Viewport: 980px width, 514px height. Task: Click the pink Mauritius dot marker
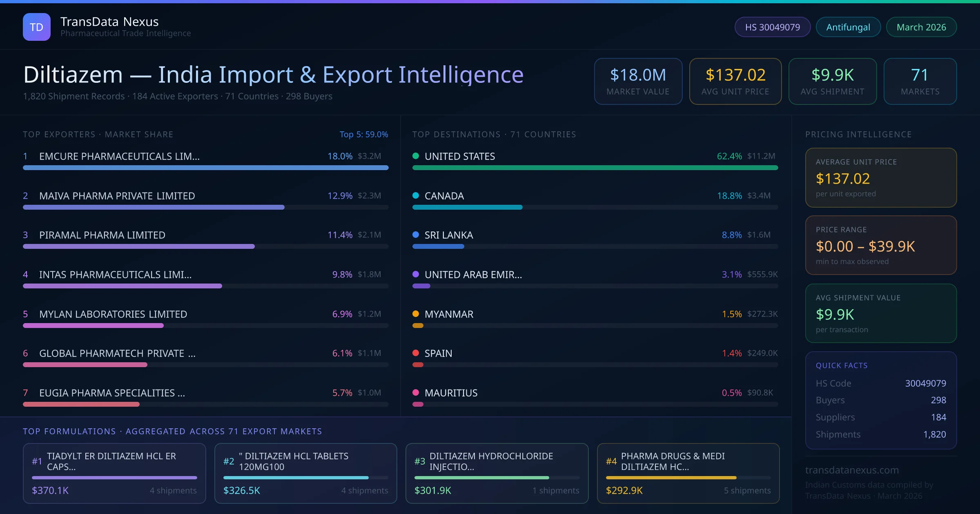pos(416,392)
